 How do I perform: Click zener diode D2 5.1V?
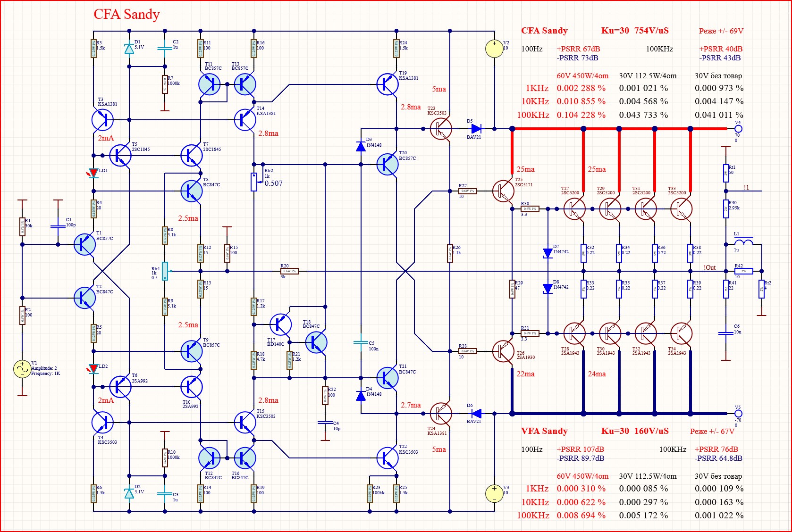pyautogui.click(x=129, y=493)
